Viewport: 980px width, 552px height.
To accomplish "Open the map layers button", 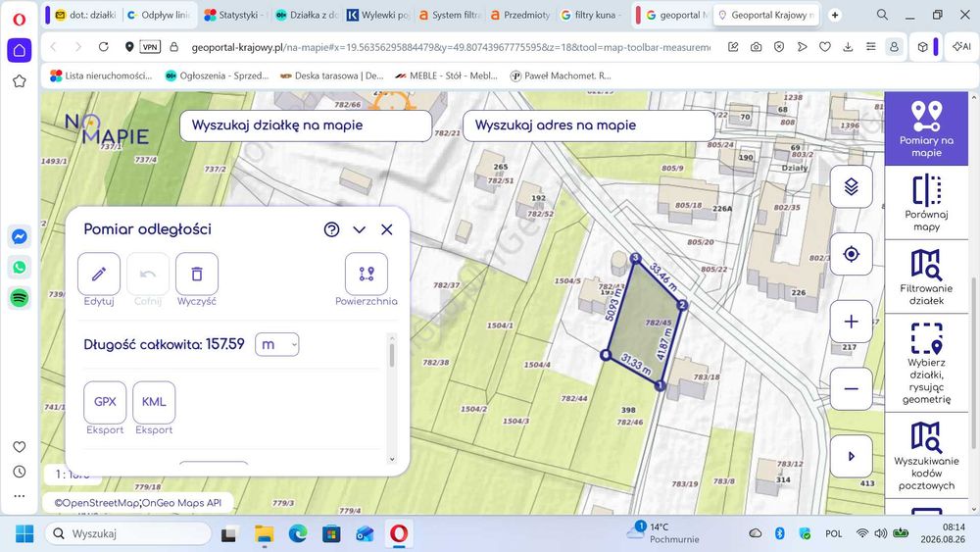I will coord(852,187).
